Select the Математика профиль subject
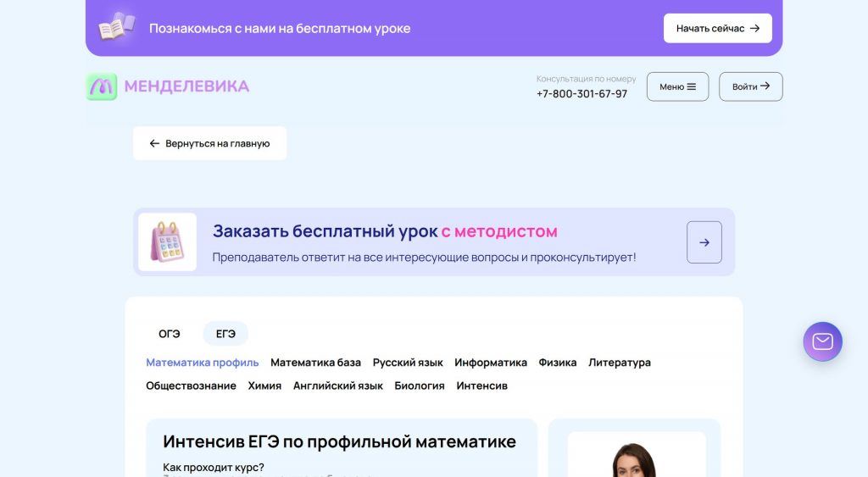 click(x=202, y=363)
